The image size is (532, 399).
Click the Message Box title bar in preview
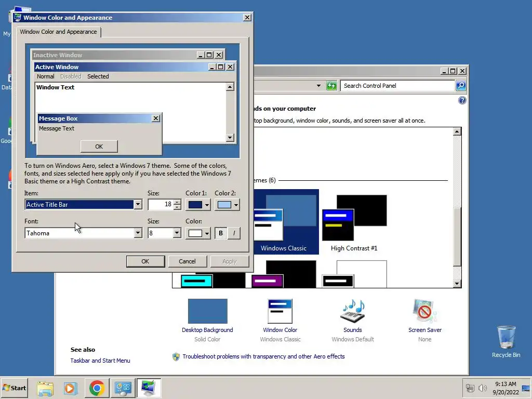95,118
